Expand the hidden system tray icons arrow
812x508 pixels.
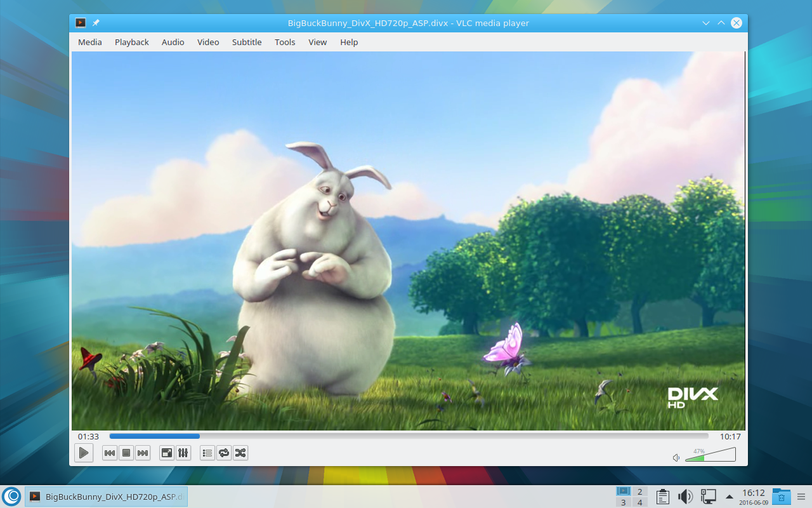coord(730,497)
